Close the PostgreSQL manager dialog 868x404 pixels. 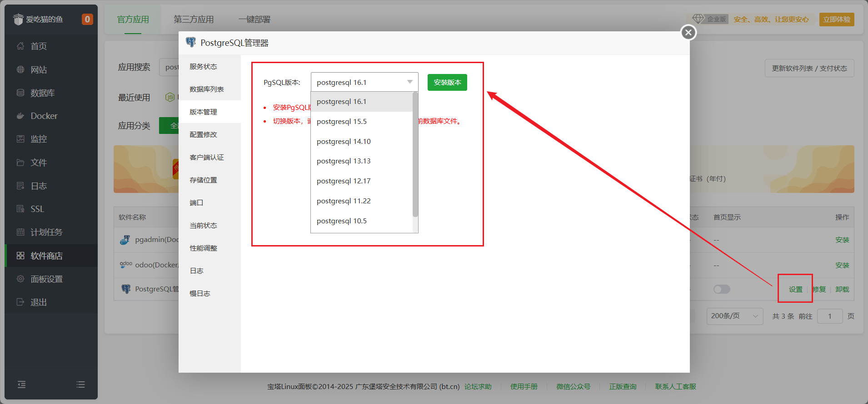click(x=688, y=32)
